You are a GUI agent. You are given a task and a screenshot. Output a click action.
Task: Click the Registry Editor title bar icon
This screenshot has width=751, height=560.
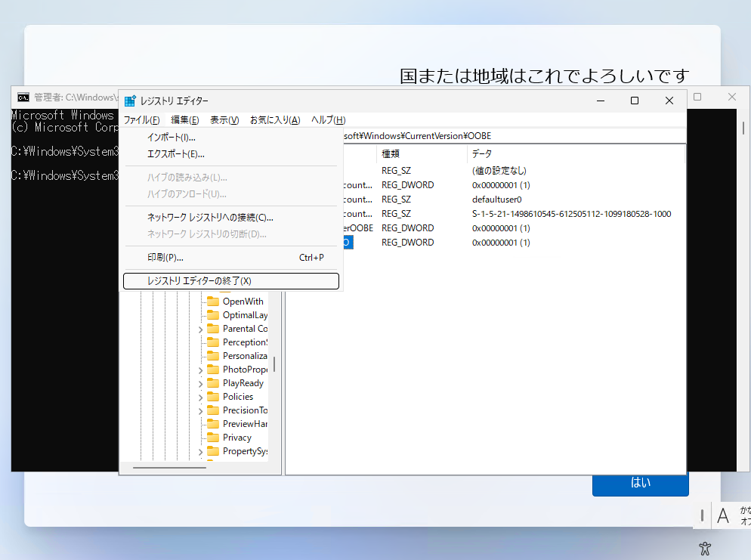click(x=130, y=101)
